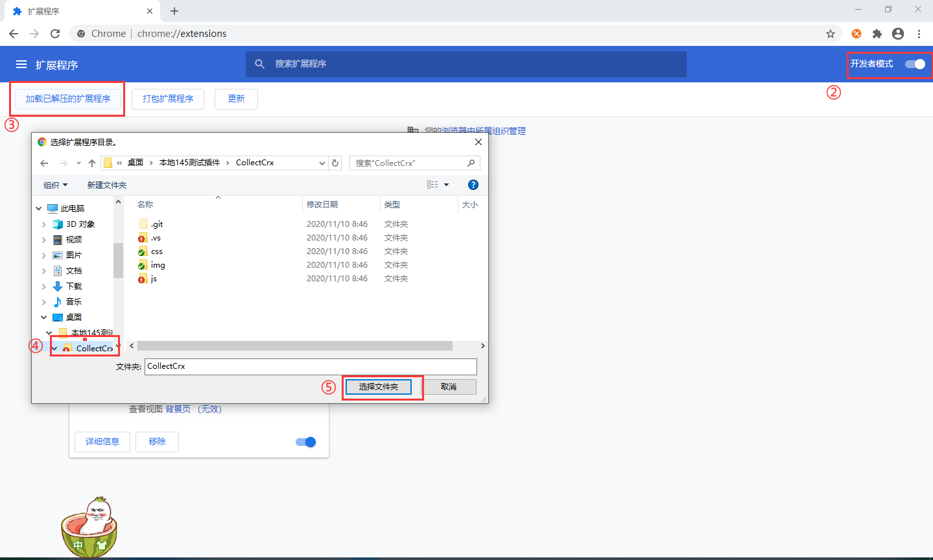Collapse the 此电脑 tree node

[x=39, y=209]
